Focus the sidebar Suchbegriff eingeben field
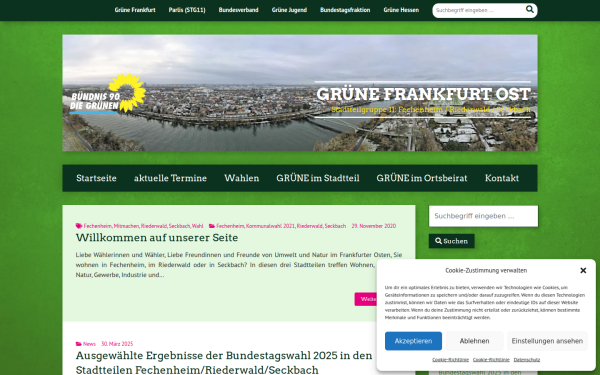The width and height of the screenshot is (600, 375). click(x=483, y=216)
